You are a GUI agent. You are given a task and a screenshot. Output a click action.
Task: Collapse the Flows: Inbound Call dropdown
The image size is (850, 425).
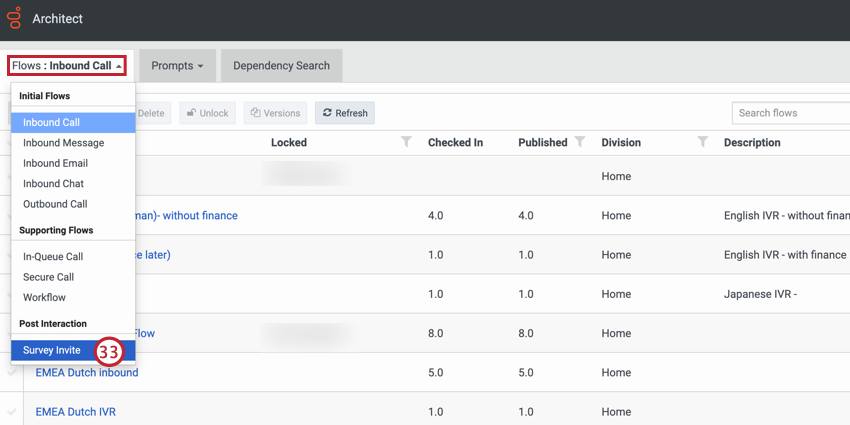(68, 66)
